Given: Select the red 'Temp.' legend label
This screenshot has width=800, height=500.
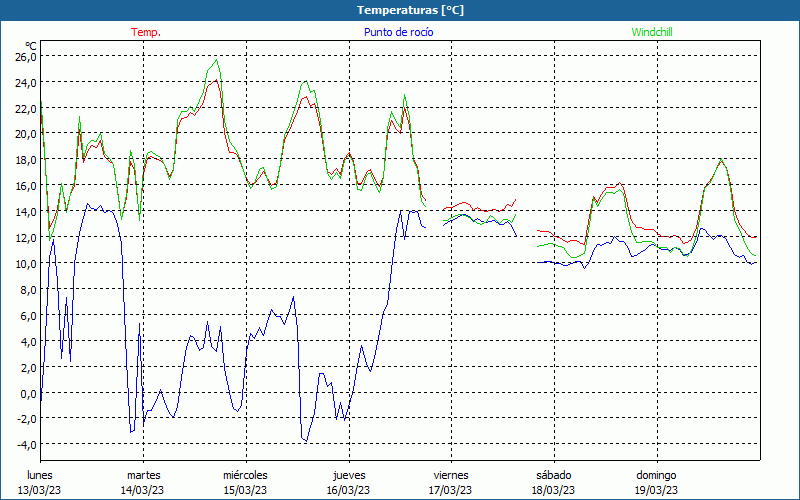Looking at the screenshot, I should [x=146, y=32].
